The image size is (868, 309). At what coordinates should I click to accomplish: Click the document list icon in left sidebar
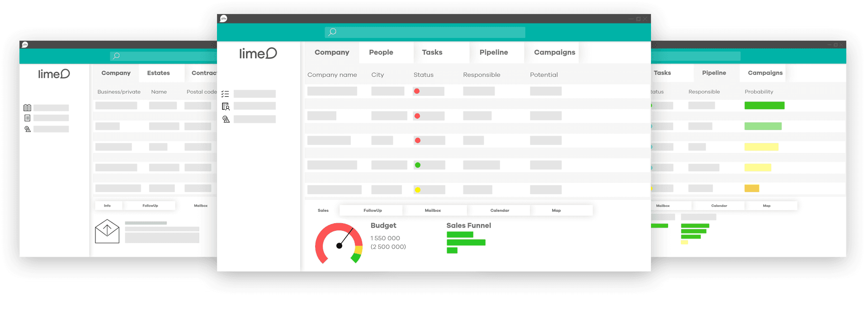pos(27,118)
